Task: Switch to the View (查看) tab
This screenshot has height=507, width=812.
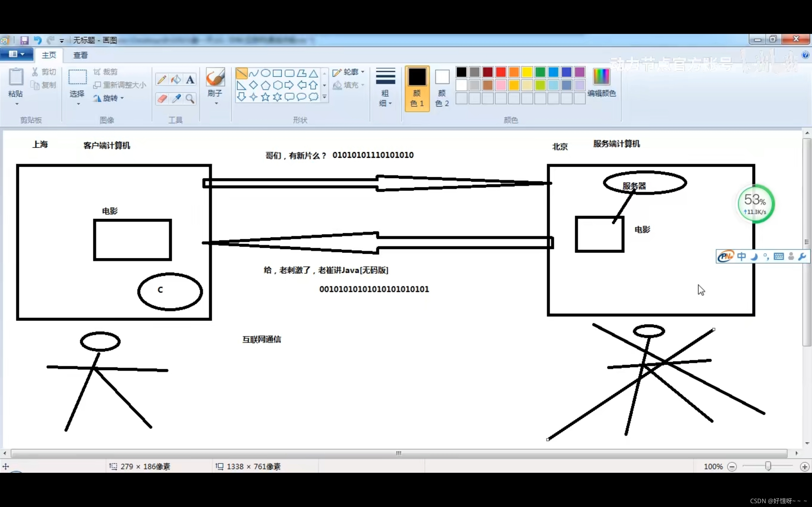Action: pos(81,55)
